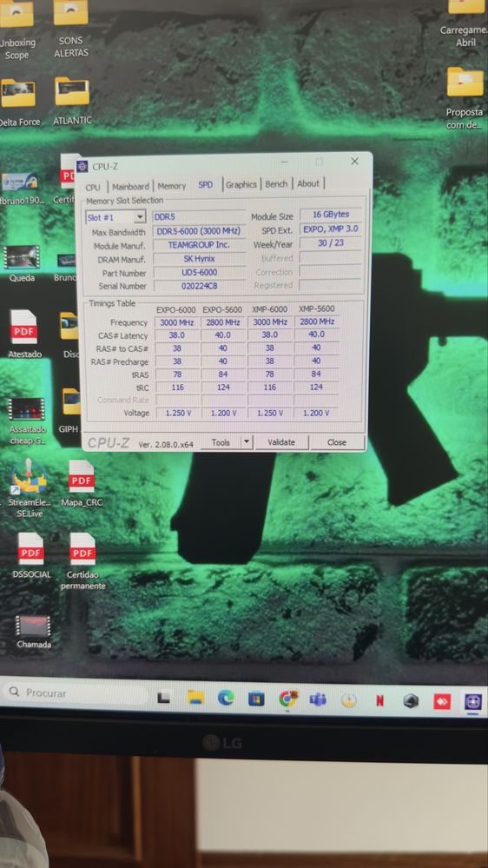The height and width of the screenshot is (868, 488).
Task: Click the Ver. 2.08.0.x64 version text
Action: point(166,444)
